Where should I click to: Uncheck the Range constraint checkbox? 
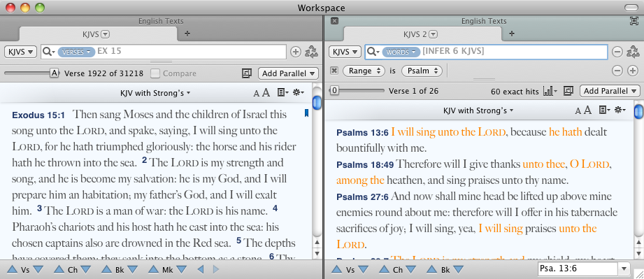(x=334, y=71)
